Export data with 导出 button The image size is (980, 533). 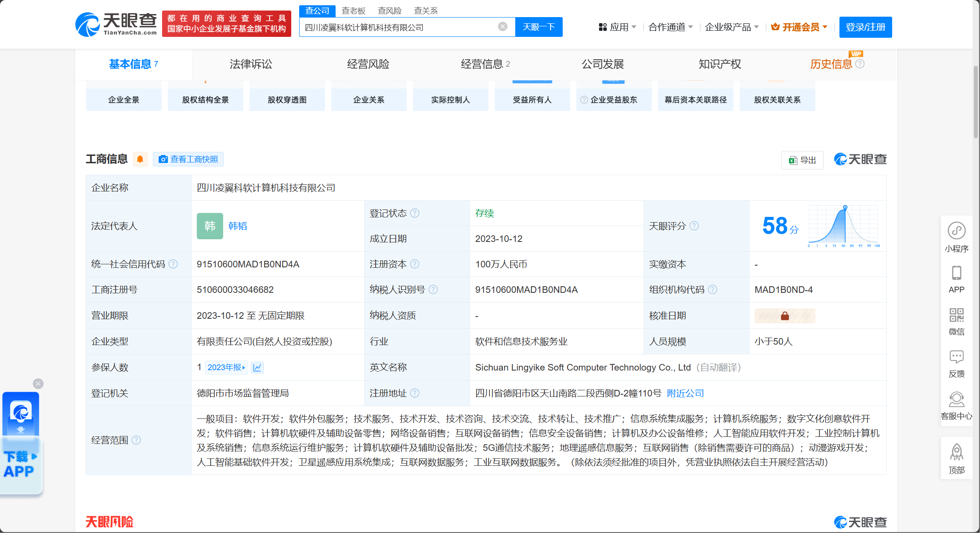tap(803, 160)
